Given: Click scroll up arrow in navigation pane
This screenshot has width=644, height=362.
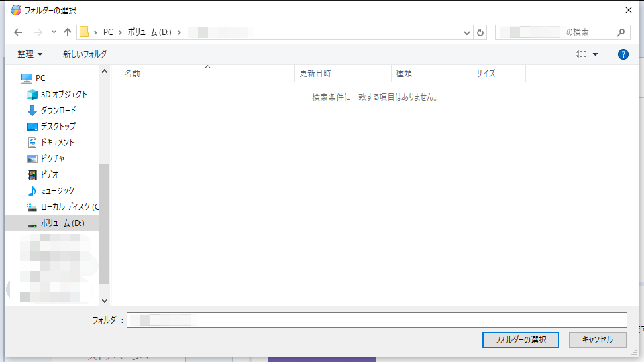Looking at the screenshot, I should (x=105, y=72).
